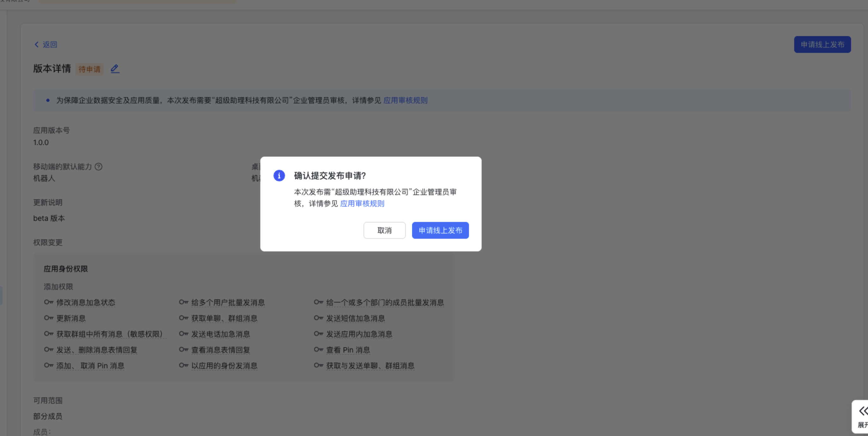Click key icon beside 发送短信加急消息
Image resolution: width=868 pixels, height=436 pixels.
coord(318,318)
